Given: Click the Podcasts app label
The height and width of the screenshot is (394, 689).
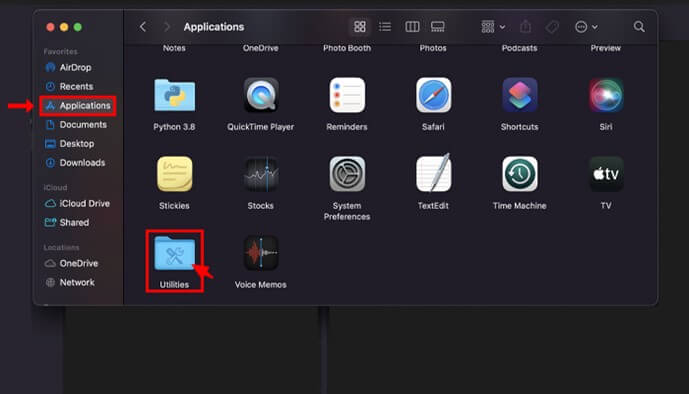Looking at the screenshot, I should tap(519, 48).
